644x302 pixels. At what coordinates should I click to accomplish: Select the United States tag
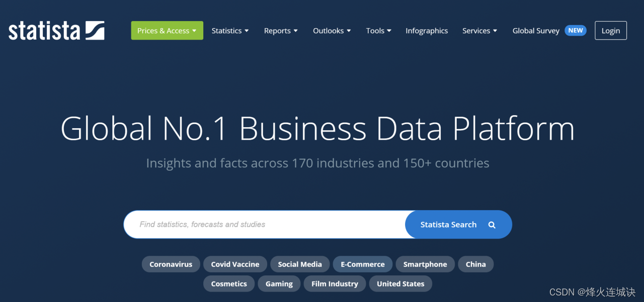400,283
